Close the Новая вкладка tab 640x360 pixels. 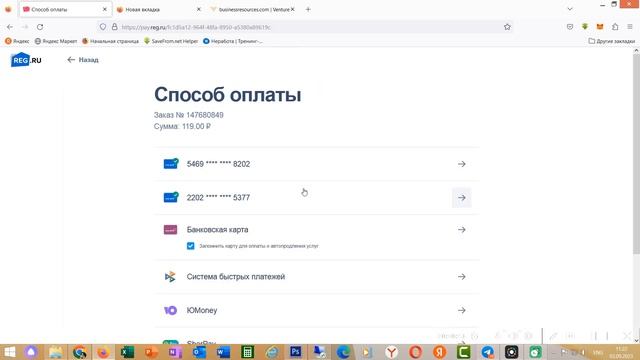coord(199,9)
